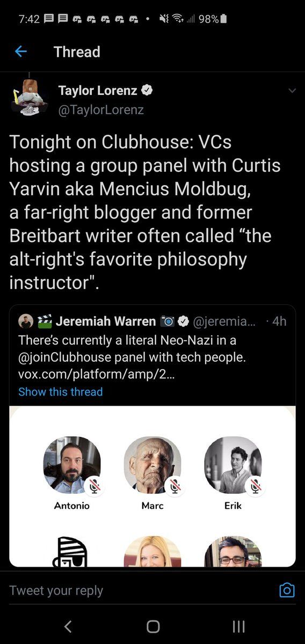Tap Marc's muted microphone icon
305x644 pixels.
(175, 486)
